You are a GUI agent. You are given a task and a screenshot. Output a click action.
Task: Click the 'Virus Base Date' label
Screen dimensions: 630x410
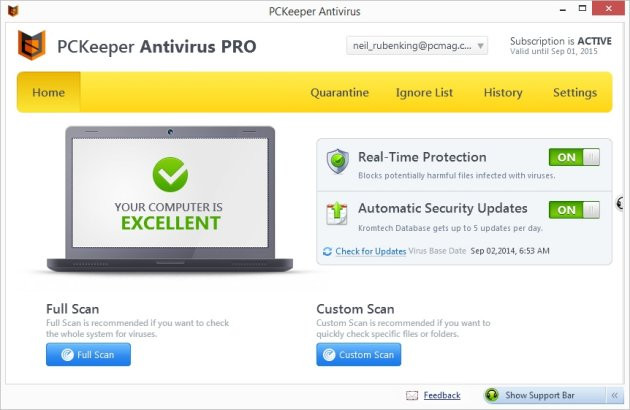437,251
